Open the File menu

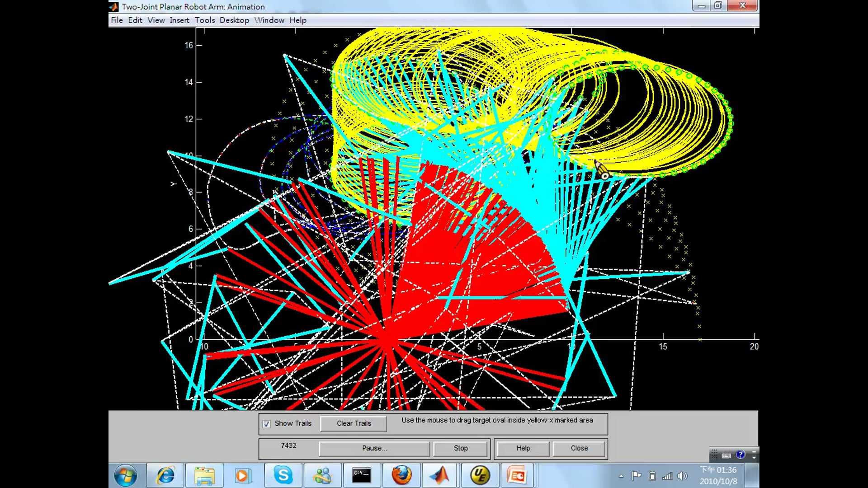[117, 20]
